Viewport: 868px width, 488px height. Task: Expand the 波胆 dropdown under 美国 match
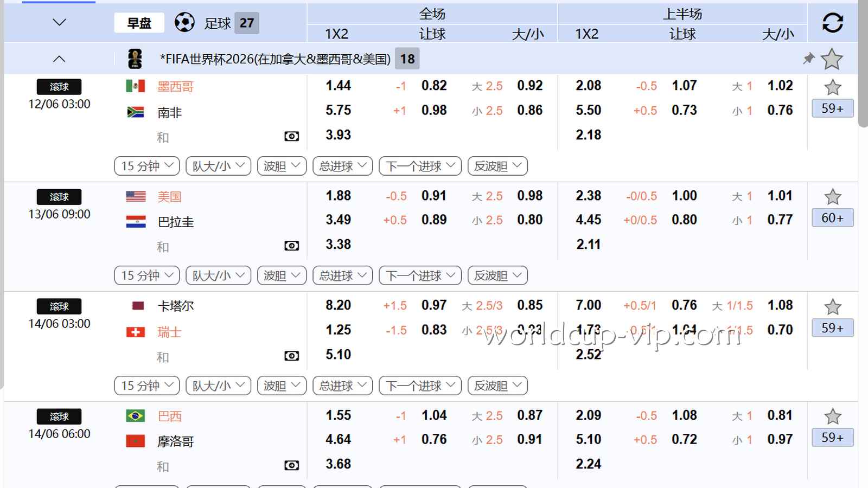[x=282, y=275]
